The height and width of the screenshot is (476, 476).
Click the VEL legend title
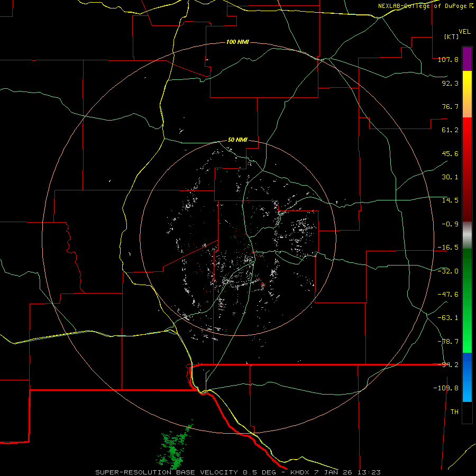click(464, 32)
